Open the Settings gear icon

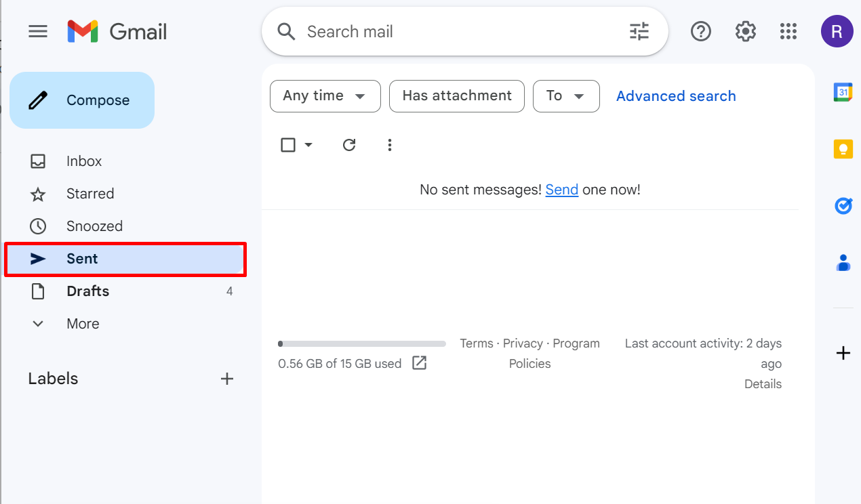(x=745, y=31)
